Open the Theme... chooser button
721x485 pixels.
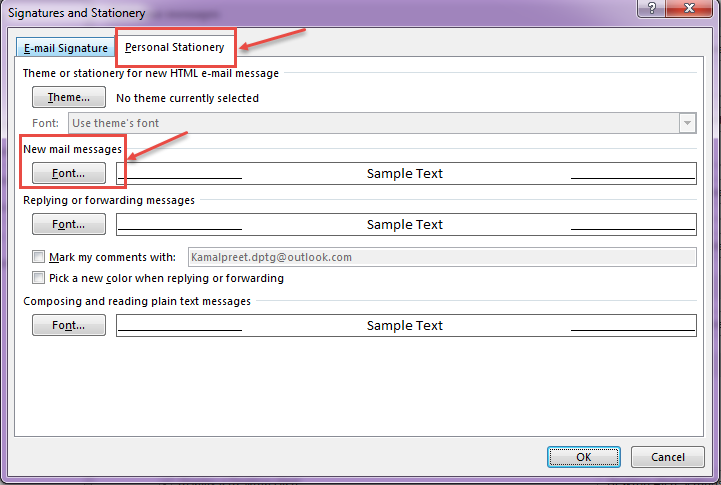(69, 97)
